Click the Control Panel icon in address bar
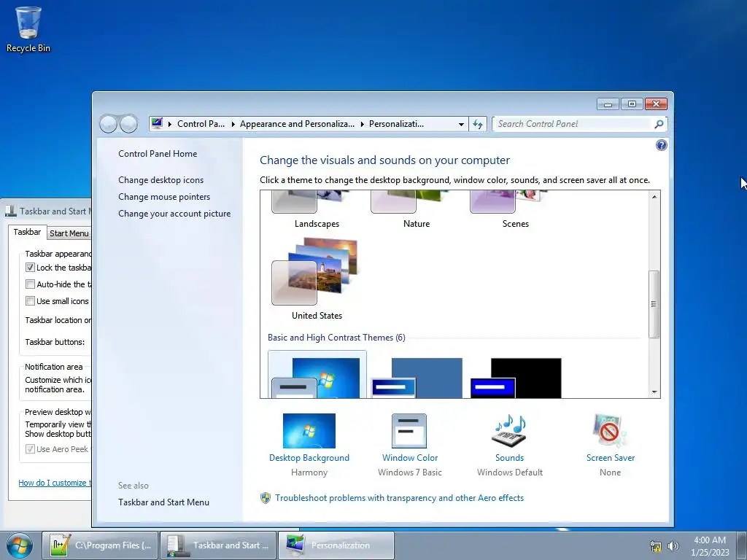 coord(157,124)
